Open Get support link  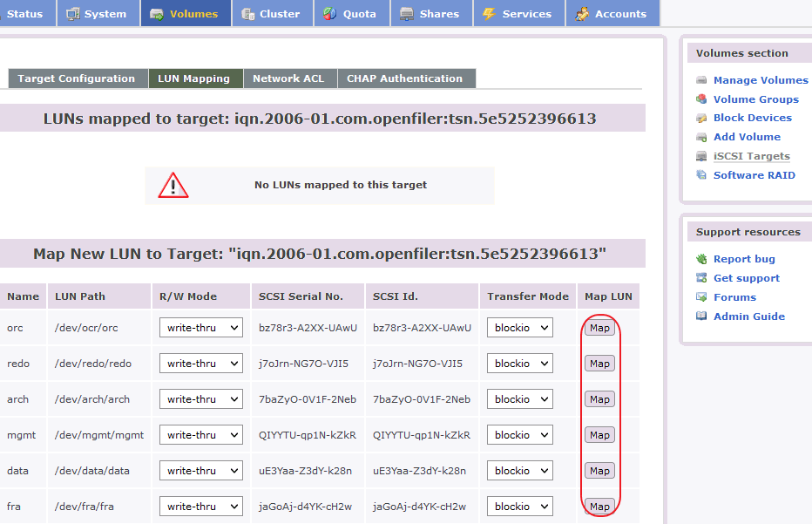click(747, 278)
